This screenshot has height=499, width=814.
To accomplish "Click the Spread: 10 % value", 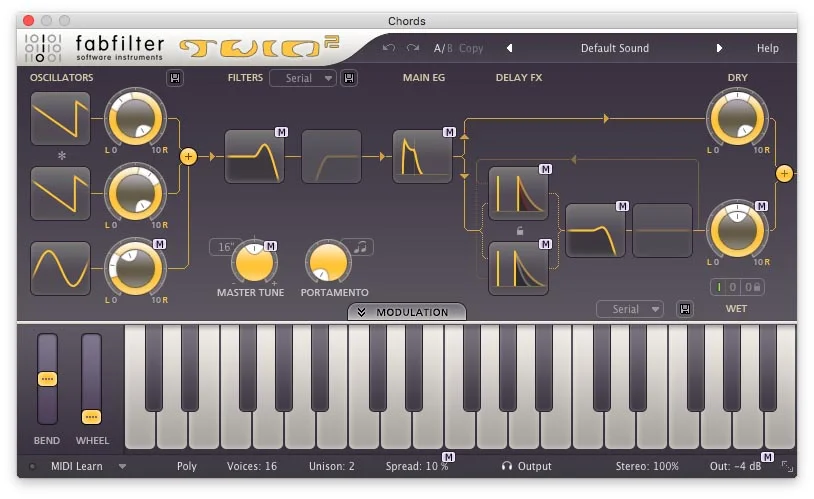I will click(x=417, y=466).
